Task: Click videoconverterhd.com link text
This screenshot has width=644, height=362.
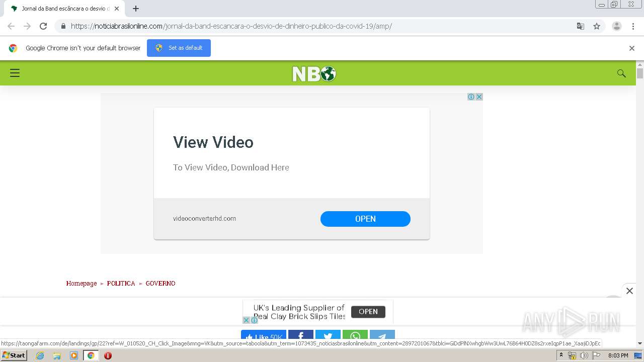Action: [x=204, y=218]
